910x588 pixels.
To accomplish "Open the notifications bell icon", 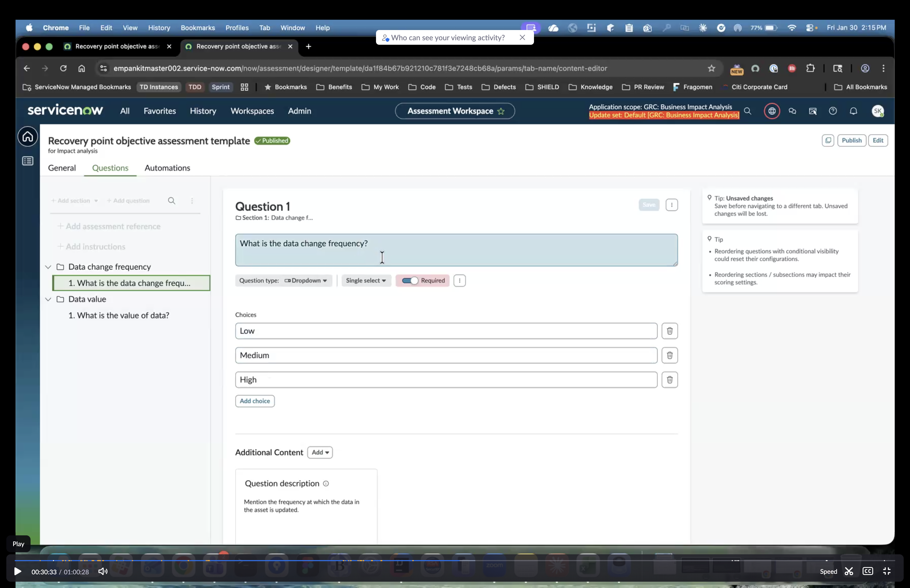I will pos(853,111).
